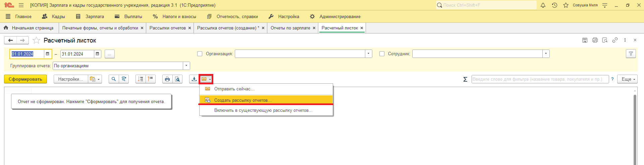Open the hamburger main menu icon
The width and height of the screenshot is (644, 165).
coord(21,5)
